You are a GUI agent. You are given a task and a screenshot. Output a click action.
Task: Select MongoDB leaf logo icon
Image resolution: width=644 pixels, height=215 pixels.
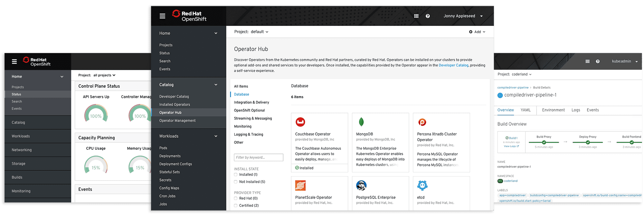(361, 122)
